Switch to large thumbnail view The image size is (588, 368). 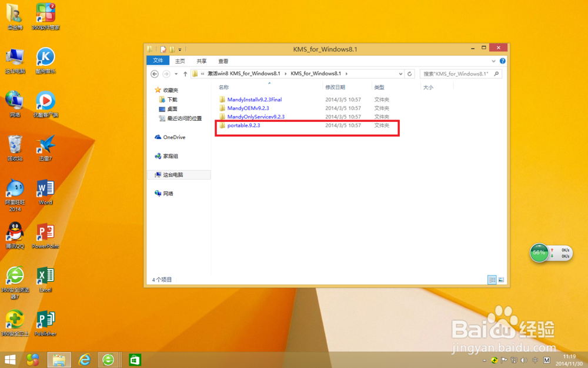pos(500,280)
